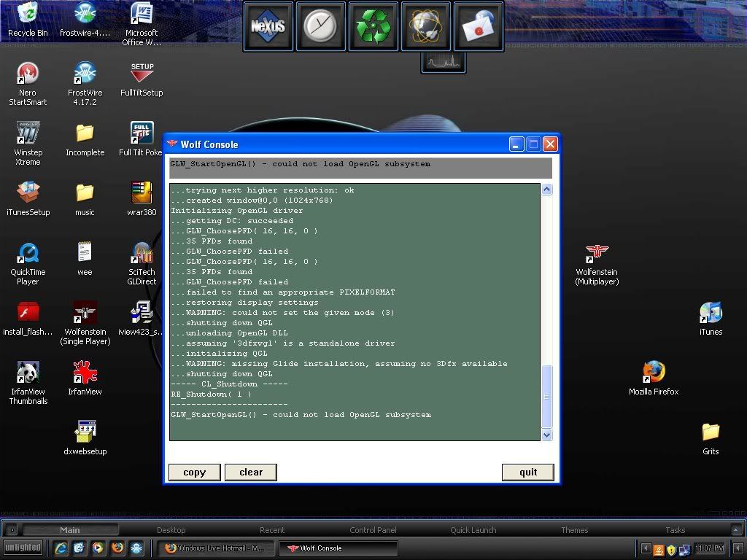Click the green recycle dock icon
Viewport: 747px width, 560px height.
[x=373, y=26]
